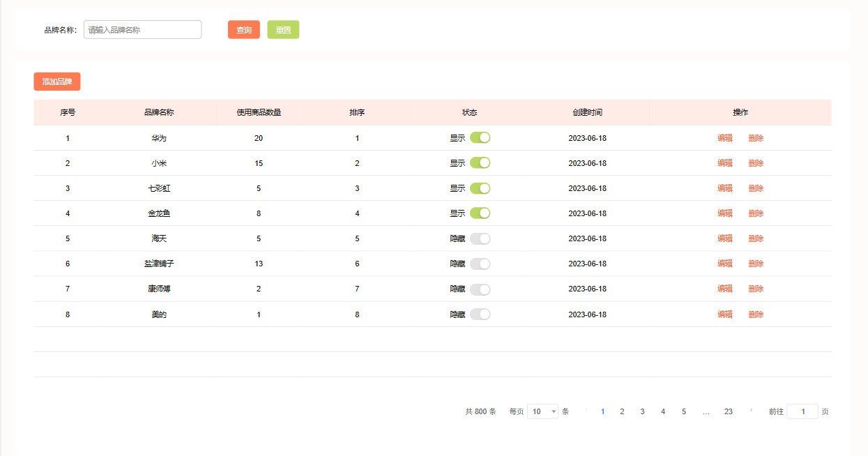Focus the 品牌名称 search input field
This screenshot has height=456, width=868.
coord(142,30)
